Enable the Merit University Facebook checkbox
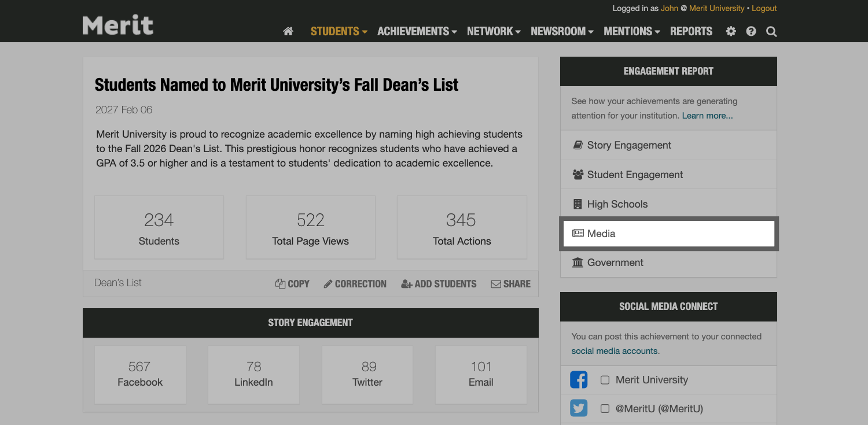The image size is (868, 425). [x=605, y=379]
